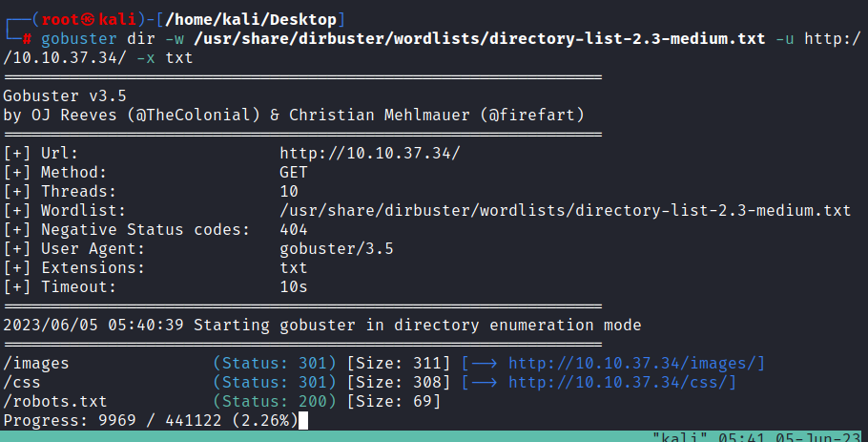Click the Status: 200 code for robots.txt
Viewport: 868px width, 442px height.
[x=275, y=402]
